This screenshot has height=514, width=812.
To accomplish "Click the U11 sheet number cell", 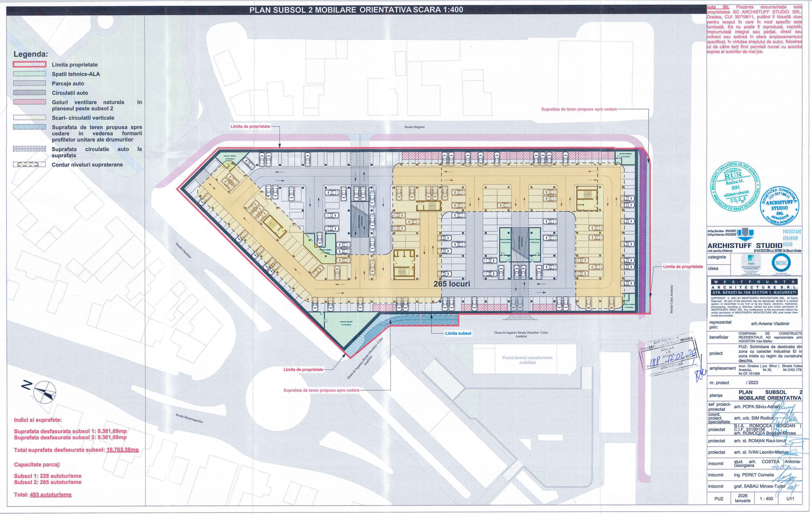I will click(x=790, y=498).
